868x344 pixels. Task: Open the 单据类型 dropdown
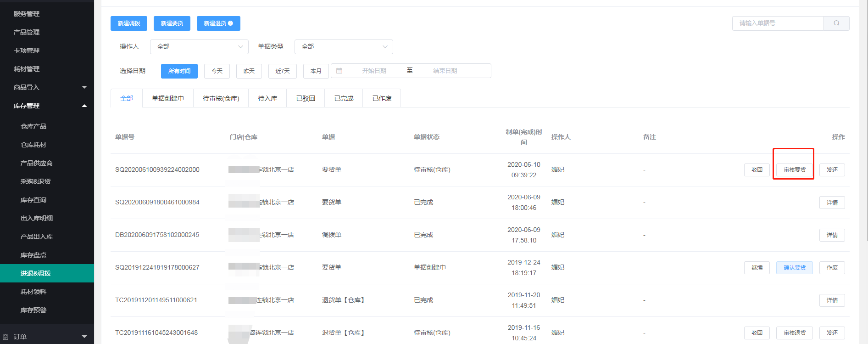point(344,47)
